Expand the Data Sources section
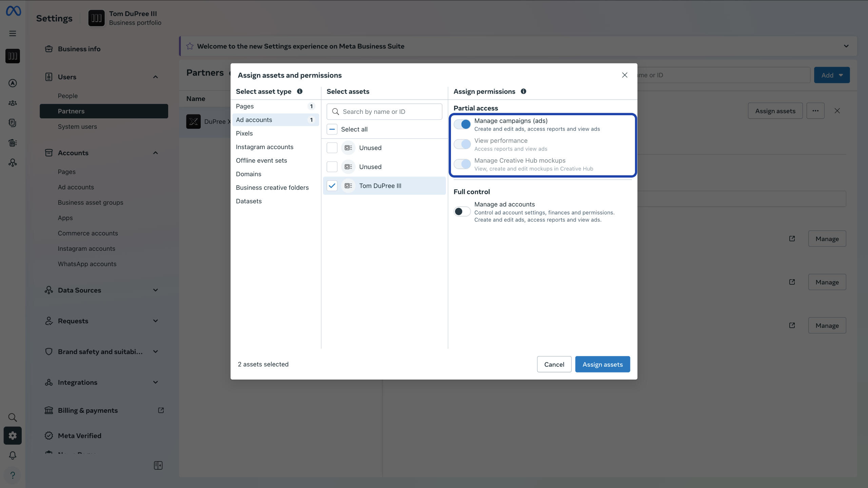The width and height of the screenshot is (868, 488). pyautogui.click(x=155, y=290)
